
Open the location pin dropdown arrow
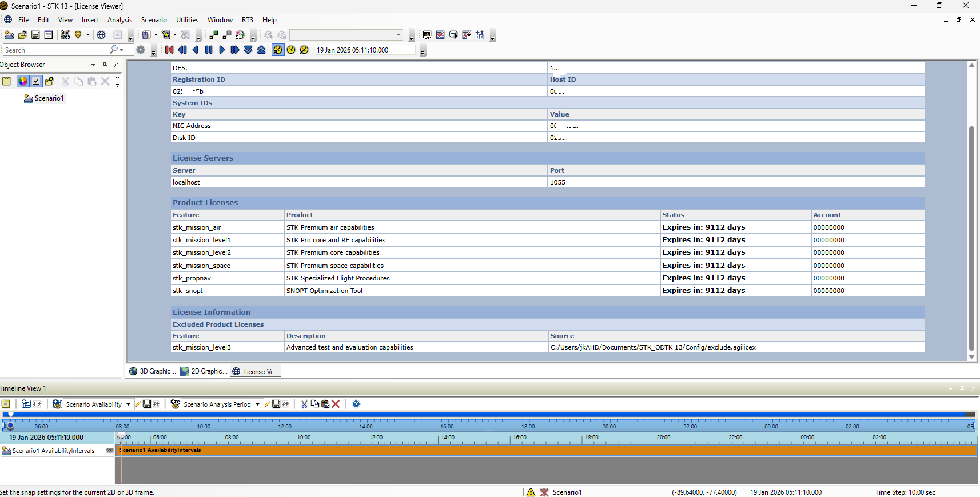pos(87,35)
